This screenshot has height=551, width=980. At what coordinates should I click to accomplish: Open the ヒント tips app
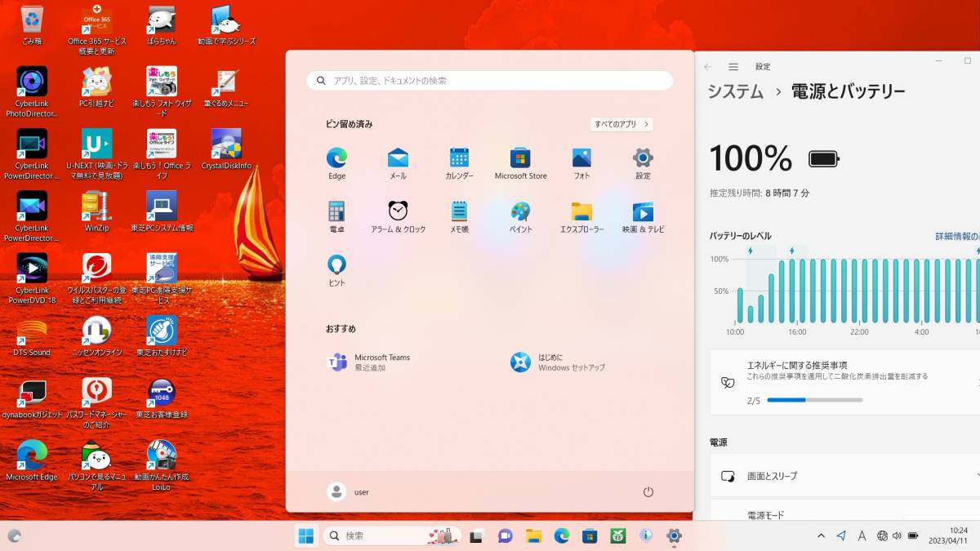click(x=336, y=271)
